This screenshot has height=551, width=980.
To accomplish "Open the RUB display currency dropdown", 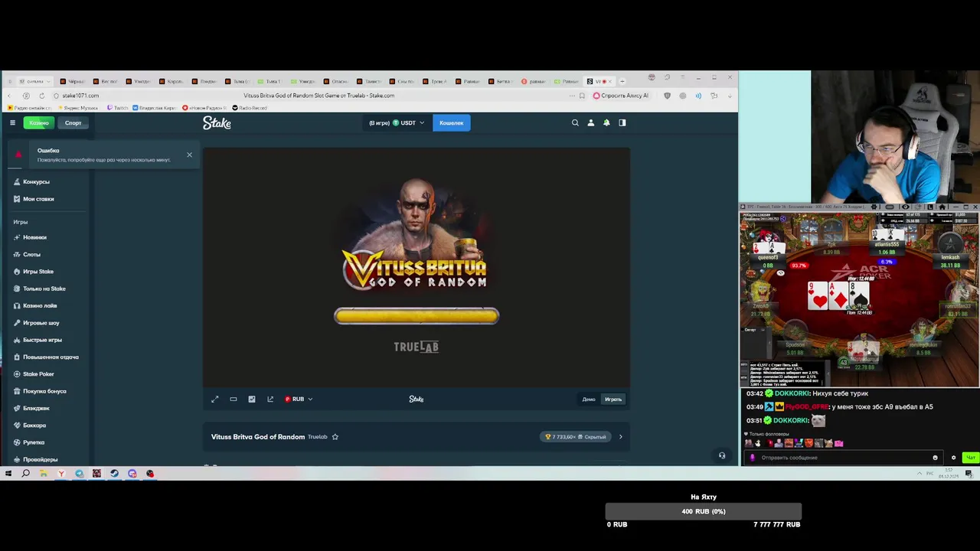I will [299, 399].
